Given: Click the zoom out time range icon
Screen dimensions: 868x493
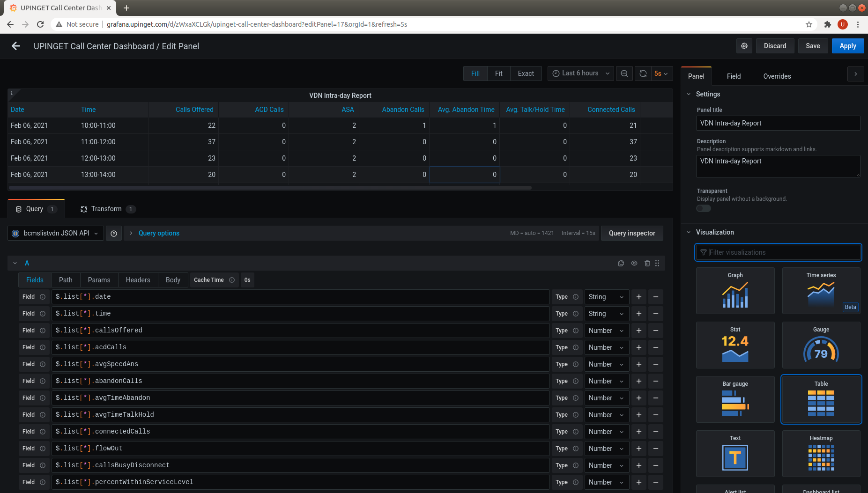Looking at the screenshot, I should point(624,74).
